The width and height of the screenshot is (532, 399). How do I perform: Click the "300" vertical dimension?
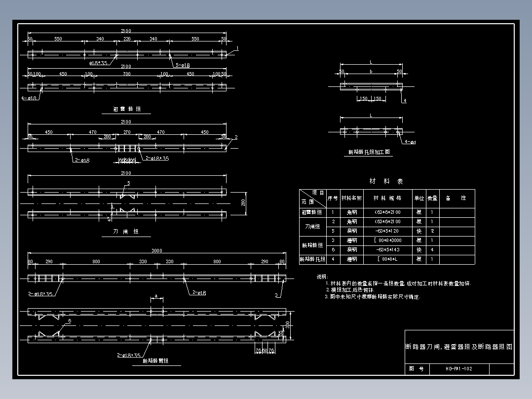(287, 325)
